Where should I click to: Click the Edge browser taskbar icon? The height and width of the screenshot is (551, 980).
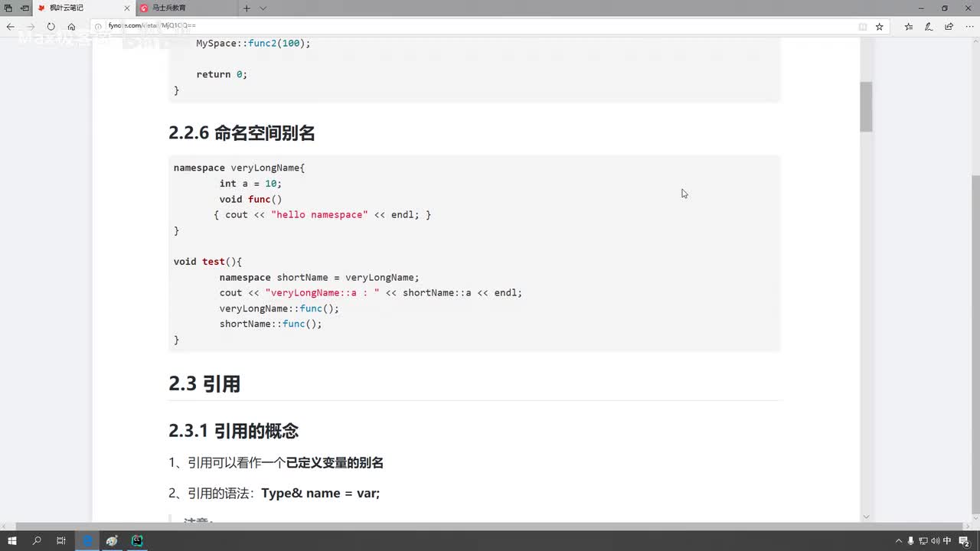[x=87, y=540]
